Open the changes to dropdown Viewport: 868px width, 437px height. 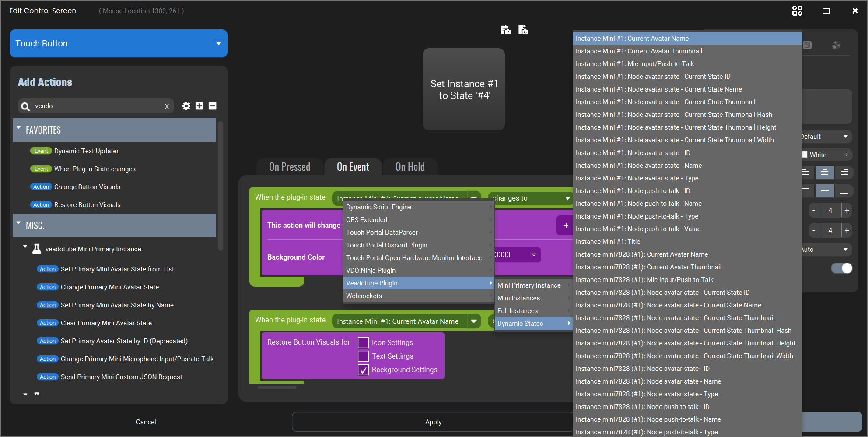pyautogui.click(x=530, y=198)
